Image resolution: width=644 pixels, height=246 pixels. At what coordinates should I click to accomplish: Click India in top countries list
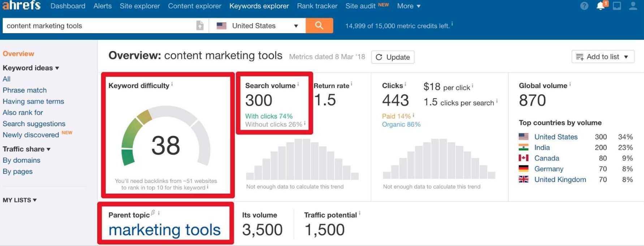542,148
